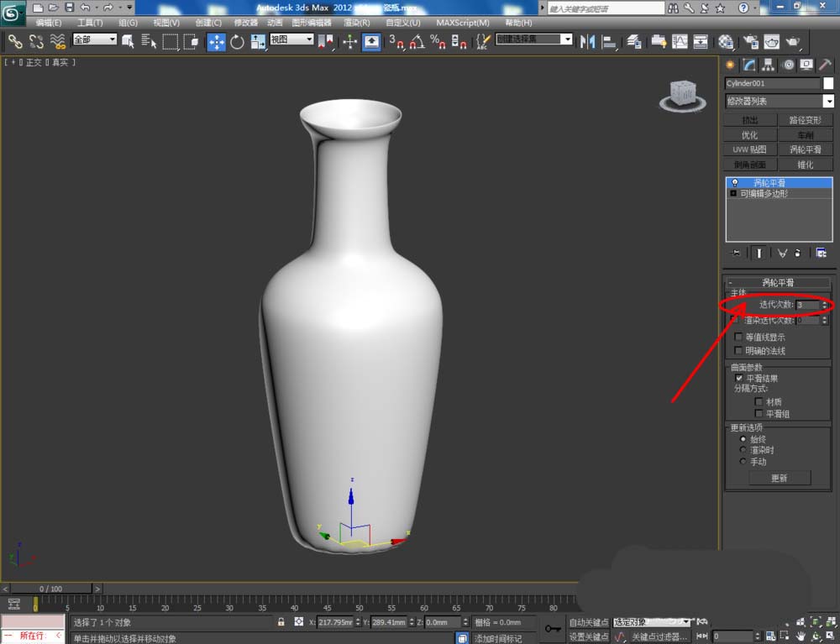The width and height of the screenshot is (840, 644).
Task: Select 渲染时 update option
Action: 743,450
